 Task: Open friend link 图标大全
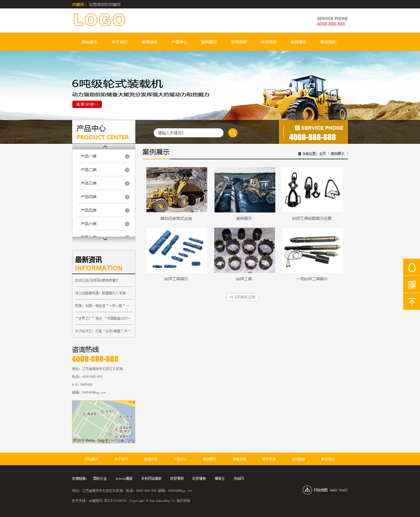coord(100,478)
